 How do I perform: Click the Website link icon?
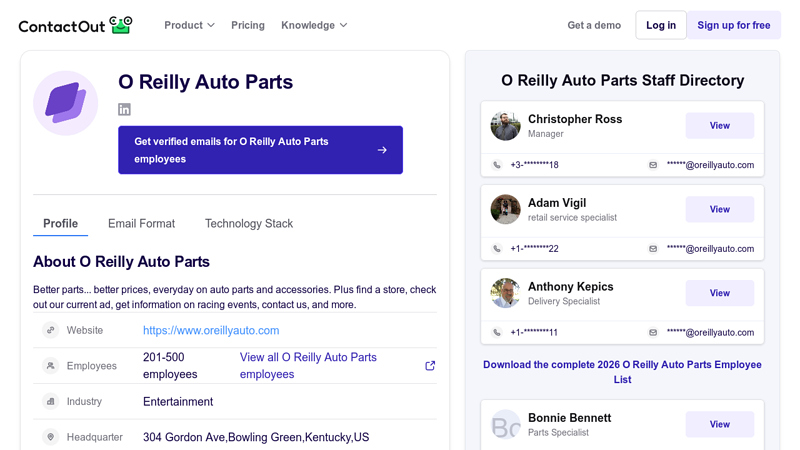click(x=51, y=330)
